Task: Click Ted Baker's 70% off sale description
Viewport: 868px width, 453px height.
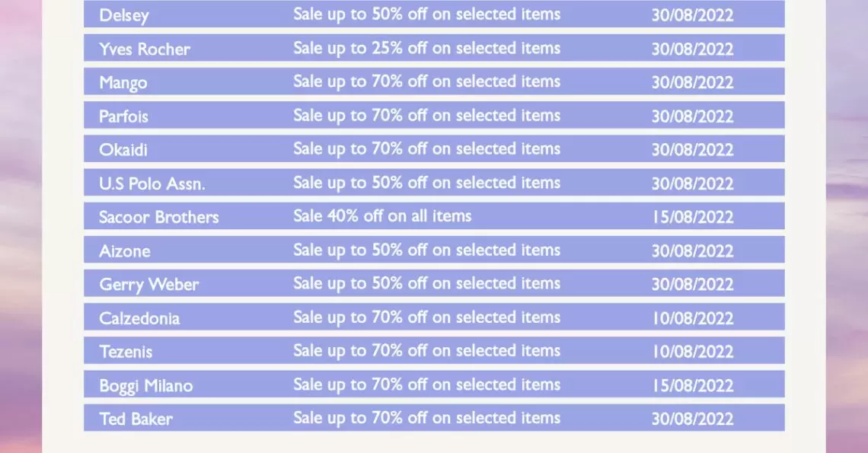Action: (427, 418)
